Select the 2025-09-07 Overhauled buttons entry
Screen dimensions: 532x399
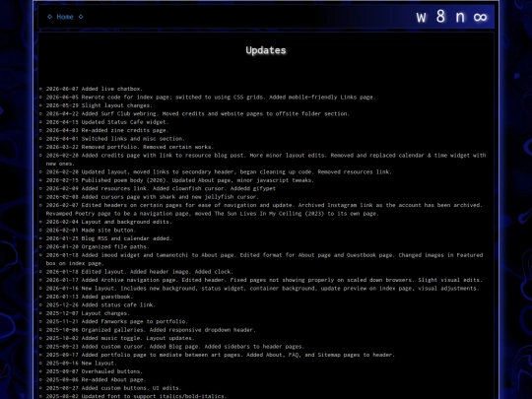95,371
